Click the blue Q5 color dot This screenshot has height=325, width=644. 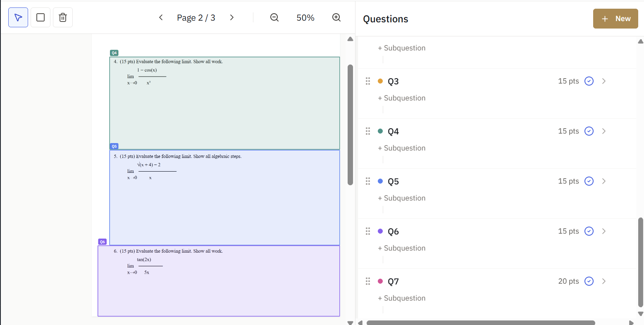pos(380,181)
